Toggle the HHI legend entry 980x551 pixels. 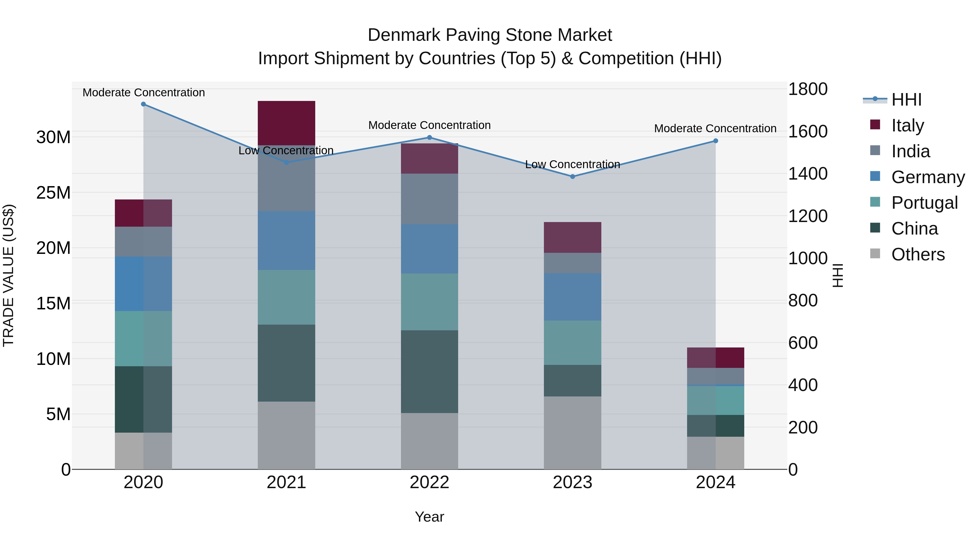(892, 100)
